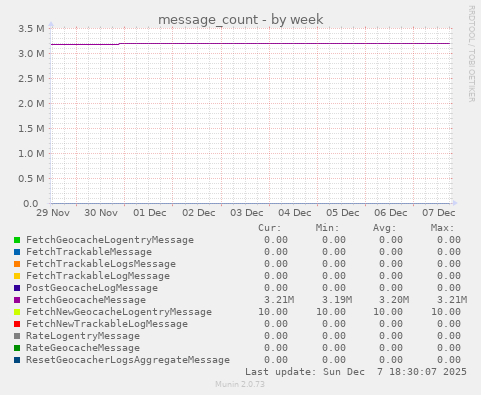Image resolution: width=481 pixels, height=395 pixels.
Task: Click the 04 Dec x-axis label
Action: pos(295,213)
